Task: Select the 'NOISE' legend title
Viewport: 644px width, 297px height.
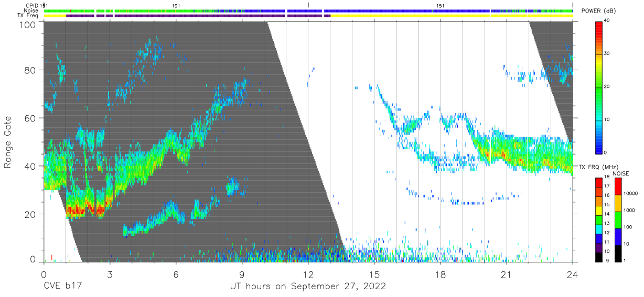Action: (x=622, y=173)
